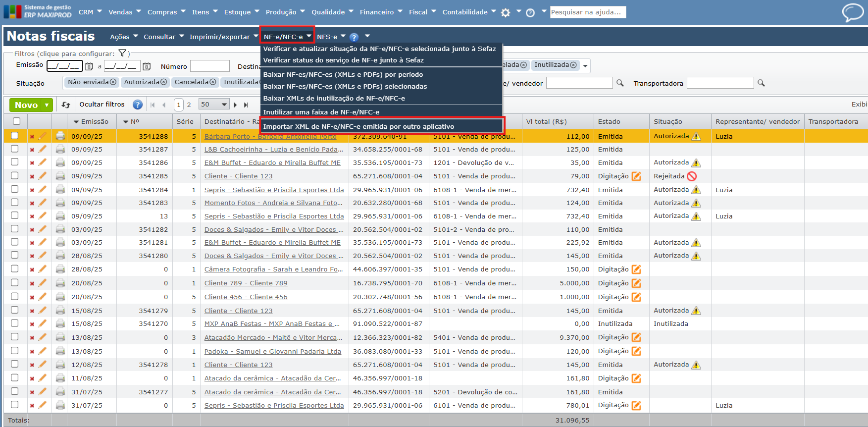Click the Ocultar filtros button
This screenshot has width=868, height=427.
pos(102,105)
